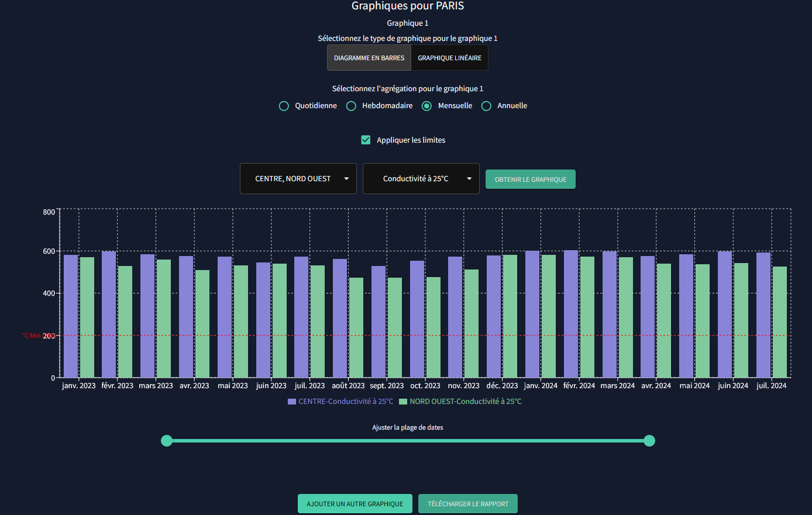This screenshot has height=515, width=812.
Task: Click Télécharger le rapport button
Action: (x=468, y=504)
